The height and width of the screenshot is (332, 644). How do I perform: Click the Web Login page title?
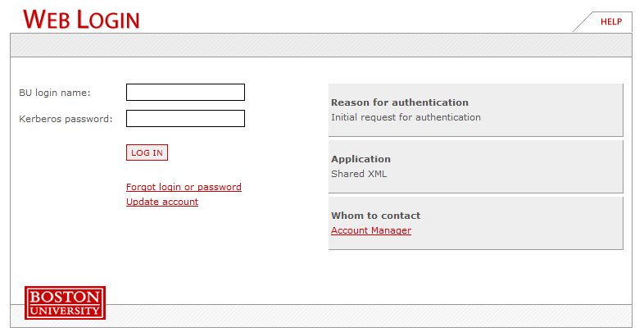coord(81,20)
